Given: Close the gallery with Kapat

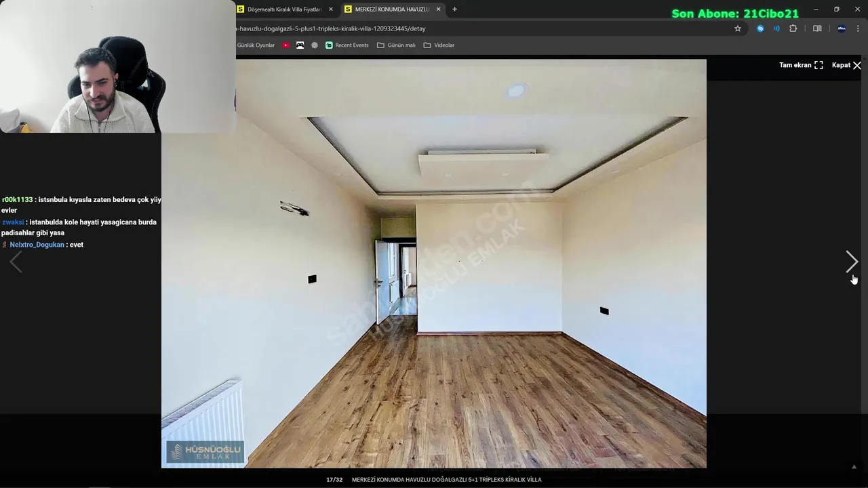Looking at the screenshot, I should click(x=846, y=65).
